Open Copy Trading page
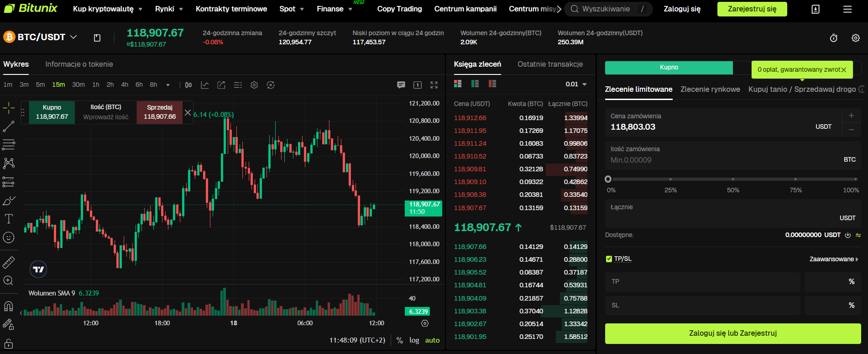Image resolution: width=868 pixels, height=354 pixels. pos(399,9)
